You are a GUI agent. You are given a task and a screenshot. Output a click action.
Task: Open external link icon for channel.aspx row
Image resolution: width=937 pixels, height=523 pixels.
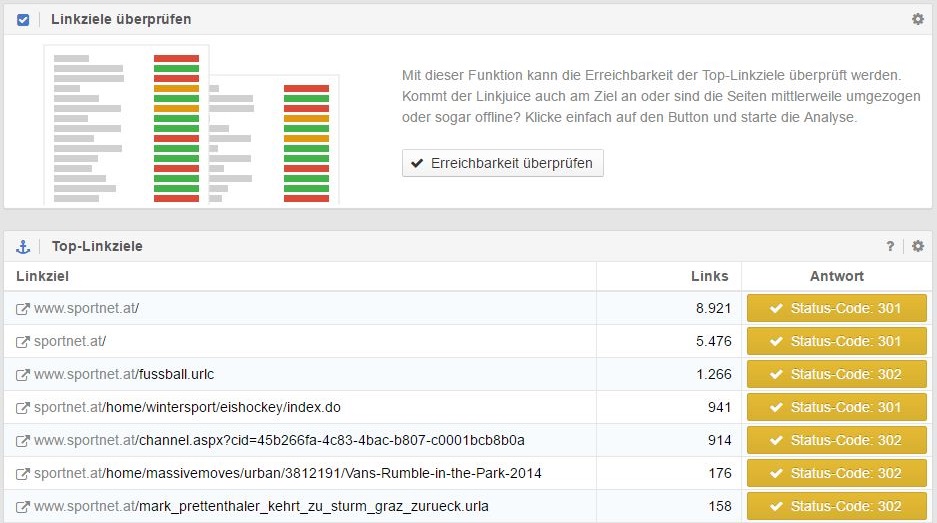click(x=23, y=441)
